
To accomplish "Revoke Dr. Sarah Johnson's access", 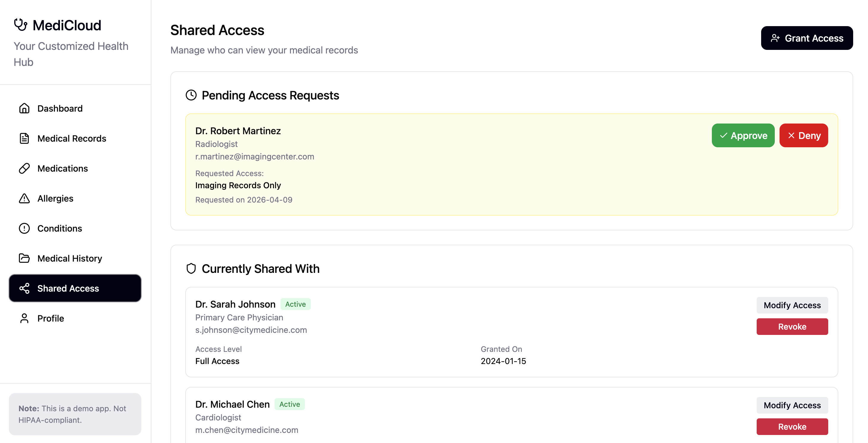I will point(792,327).
